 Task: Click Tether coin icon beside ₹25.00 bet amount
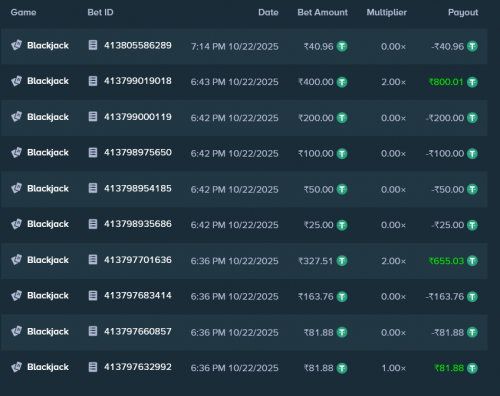342,225
